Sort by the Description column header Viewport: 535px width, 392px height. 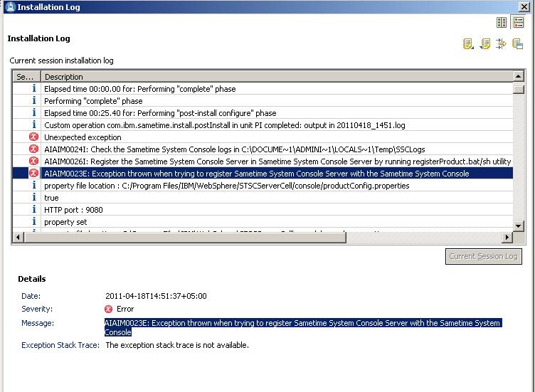[277, 77]
